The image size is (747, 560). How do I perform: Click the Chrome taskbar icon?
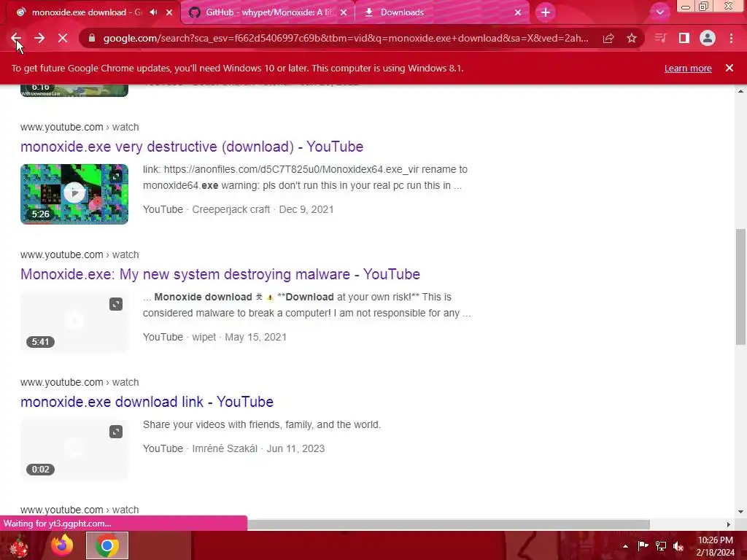107,545
